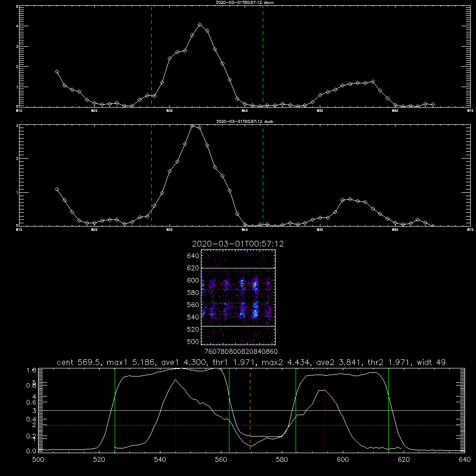Image resolution: width=476 pixels, height=476 pixels.
Task: Select left green dashed line in dawn plot
Action: [151, 56]
